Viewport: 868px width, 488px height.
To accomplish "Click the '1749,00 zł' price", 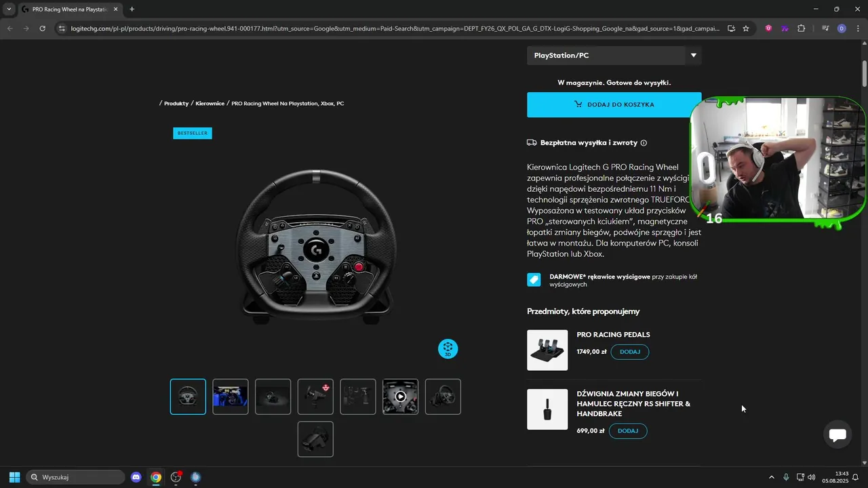I will click(591, 352).
